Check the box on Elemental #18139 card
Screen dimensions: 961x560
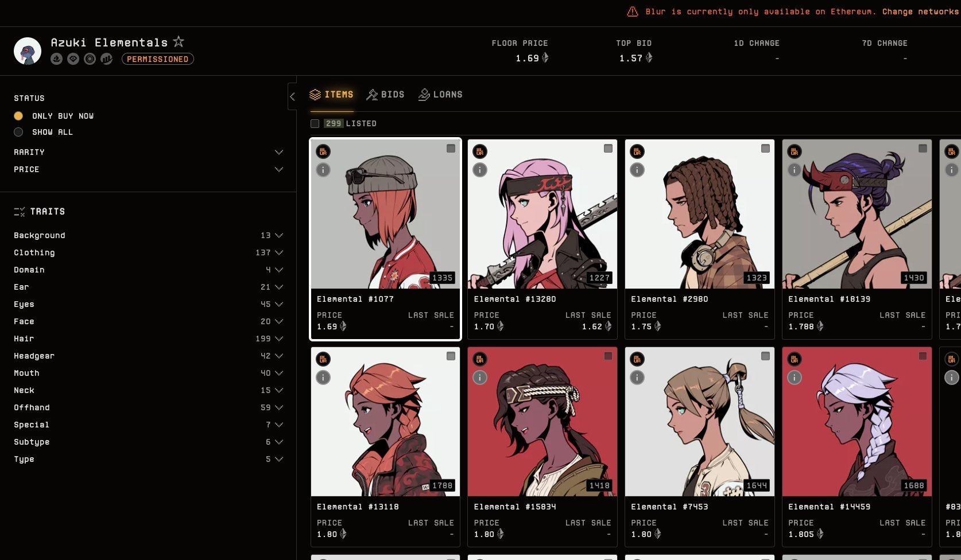click(x=923, y=149)
